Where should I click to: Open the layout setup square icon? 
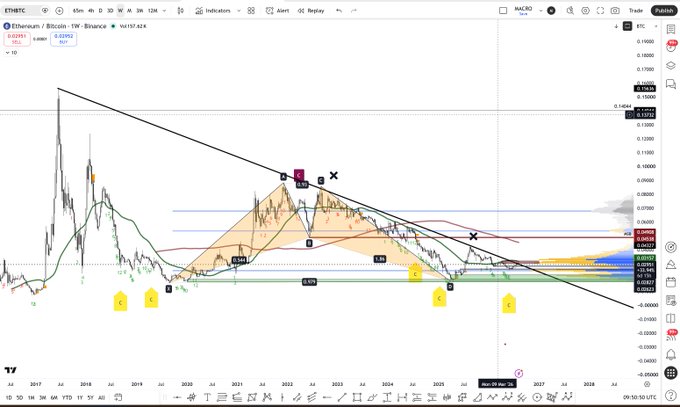(x=503, y=10)
